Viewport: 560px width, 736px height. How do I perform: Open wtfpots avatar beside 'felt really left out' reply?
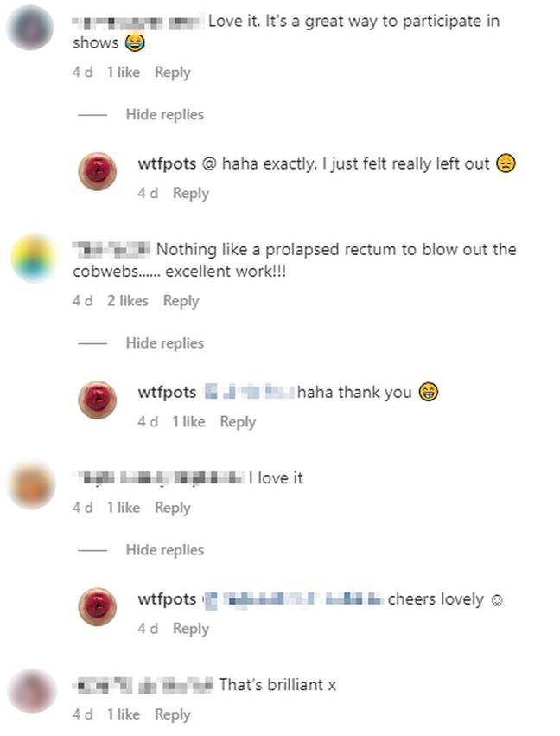tap(97, 171)
